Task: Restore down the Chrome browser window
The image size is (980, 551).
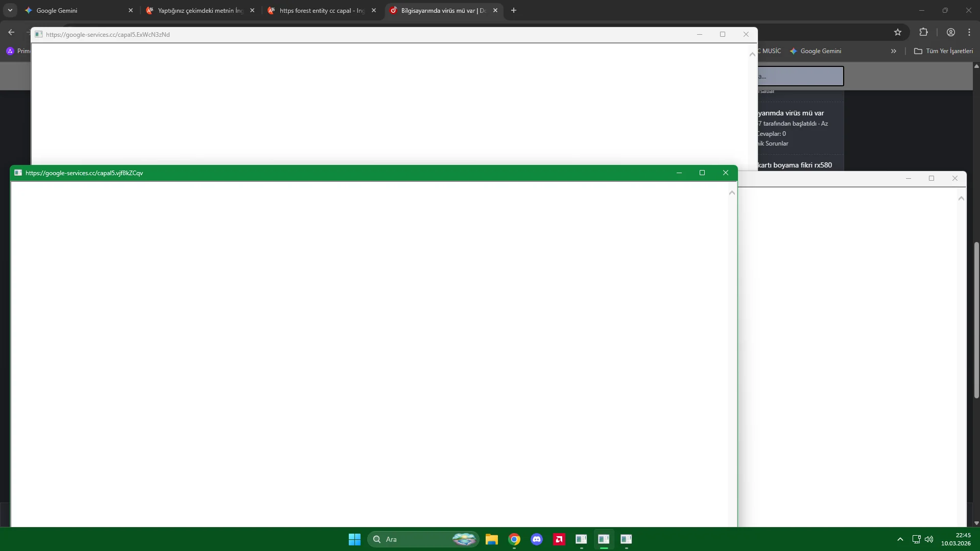Action: click(x=945, y=10)
